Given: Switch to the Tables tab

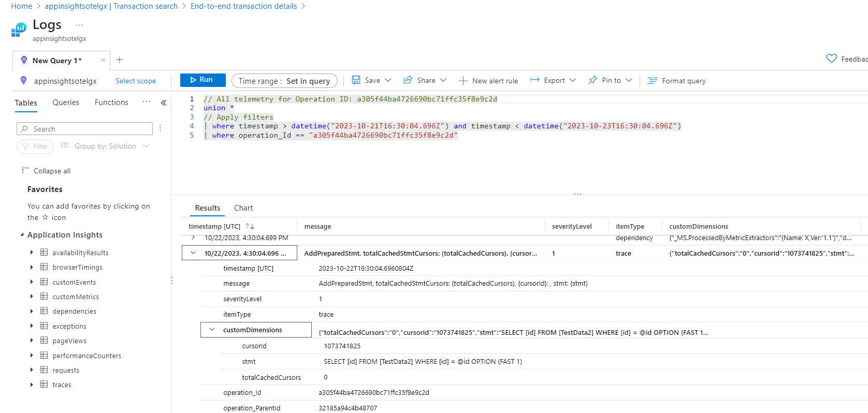Looking at the screenshot, I should 26,102.
